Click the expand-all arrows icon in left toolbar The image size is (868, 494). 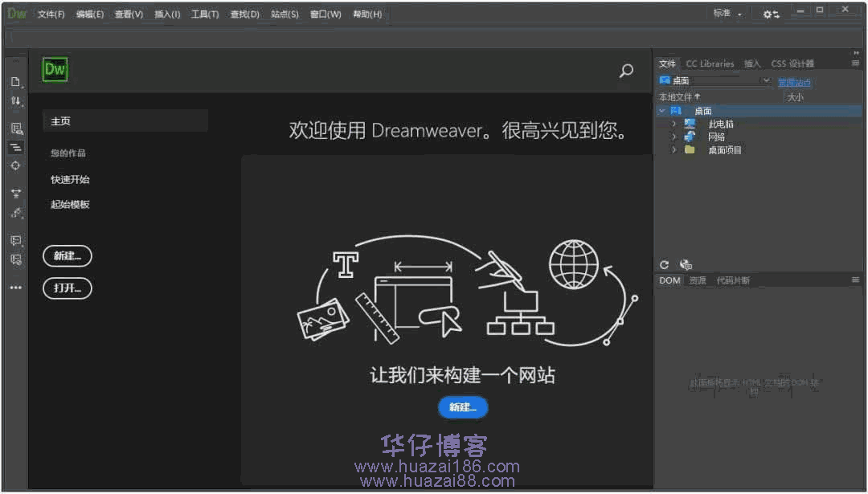16,194
